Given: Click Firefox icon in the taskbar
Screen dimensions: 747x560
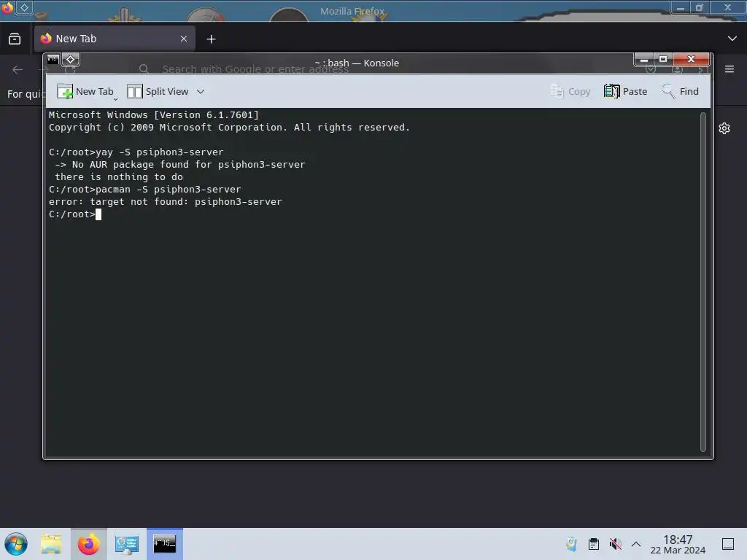Looking at the screenshot, I should (x=88, y=544).
